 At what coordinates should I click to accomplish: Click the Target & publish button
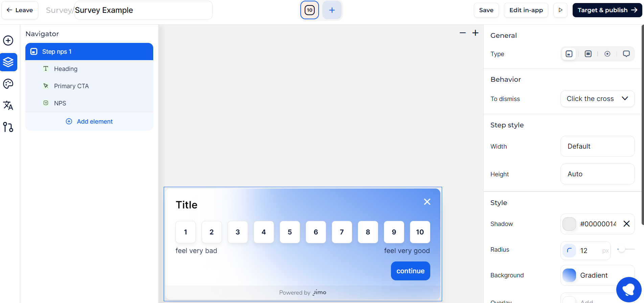[x=607, y=10]
